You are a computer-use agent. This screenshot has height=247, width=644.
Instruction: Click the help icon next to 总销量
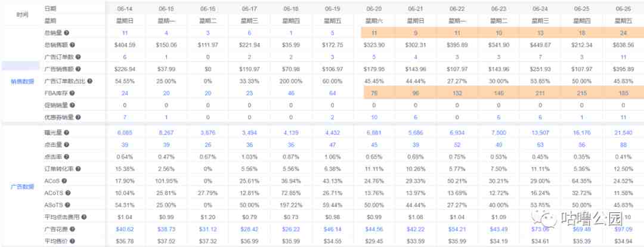[66, 32]
